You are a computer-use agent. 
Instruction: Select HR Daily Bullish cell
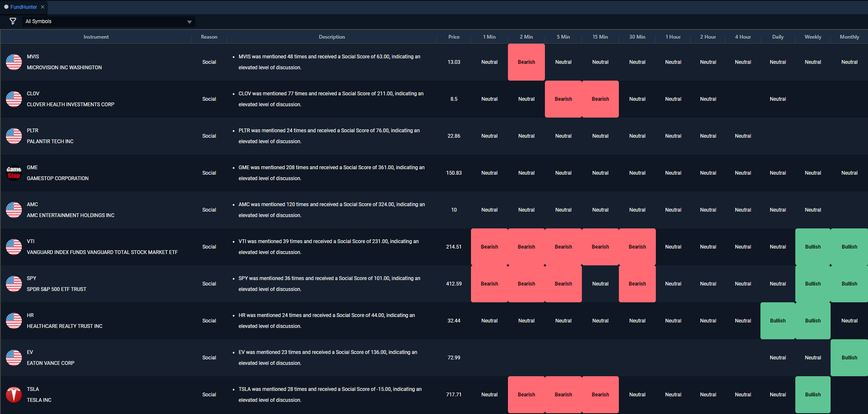click(778, 321)
